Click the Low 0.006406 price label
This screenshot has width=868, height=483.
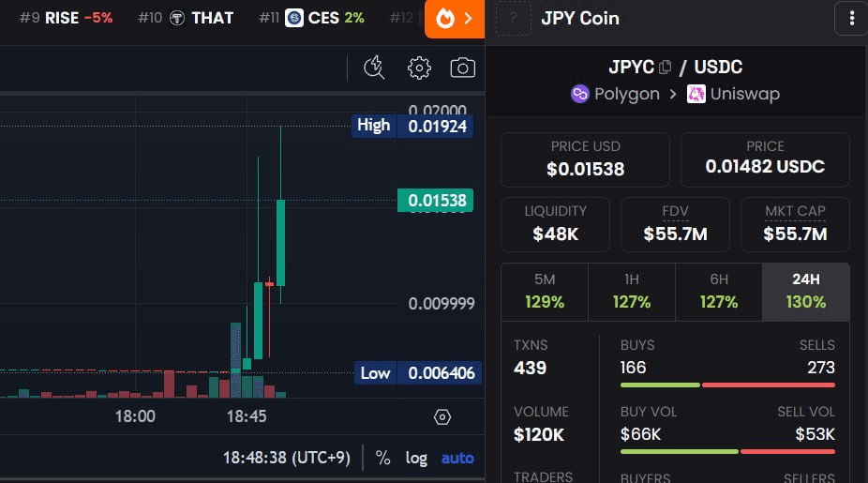(x=418, y=372)
